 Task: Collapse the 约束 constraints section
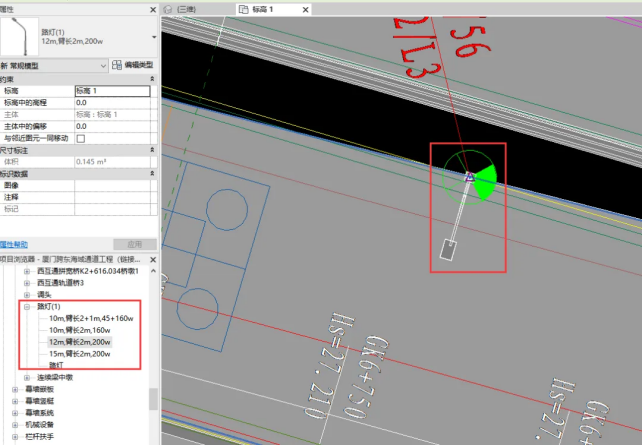tap(152, 78)
